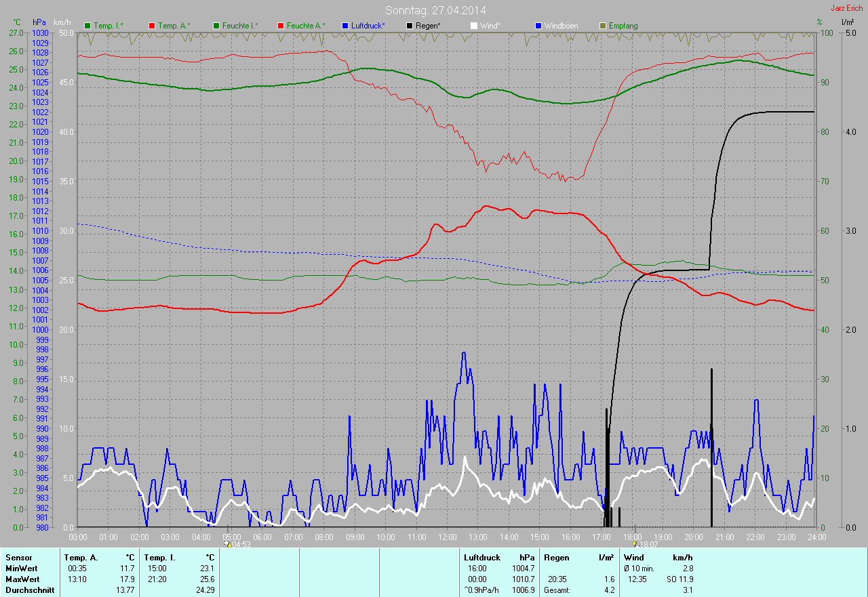Select the "Regen*" legend label

pyautogui.click(x=429, y=26)
